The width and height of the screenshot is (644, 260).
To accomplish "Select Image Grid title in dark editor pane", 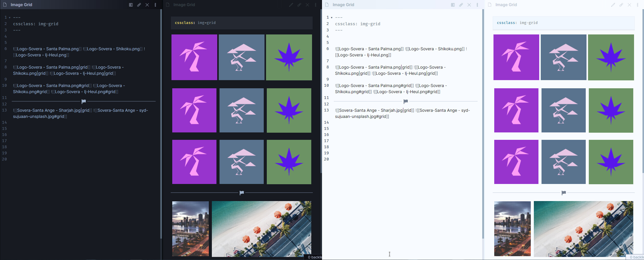I will pos(21,5).
